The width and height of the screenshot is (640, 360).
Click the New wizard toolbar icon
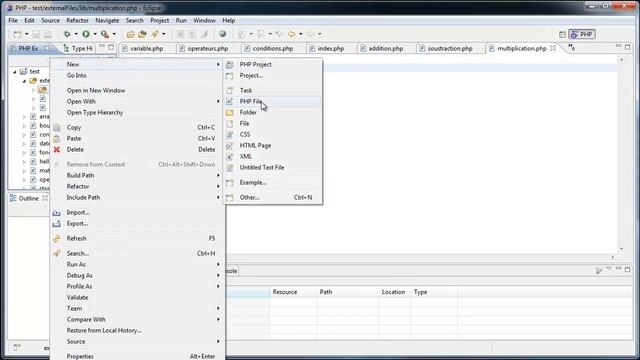coord(17,34)
